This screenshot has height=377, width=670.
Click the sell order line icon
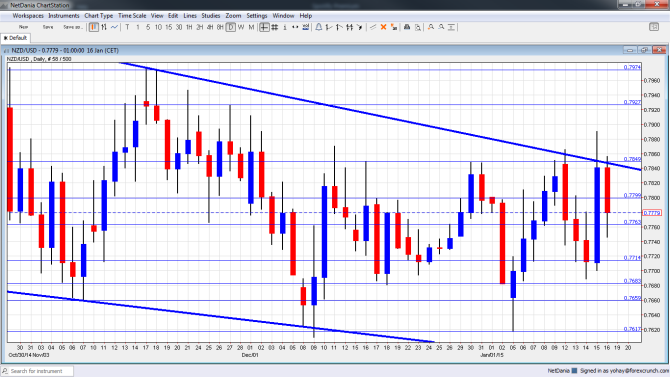[339, 27]
